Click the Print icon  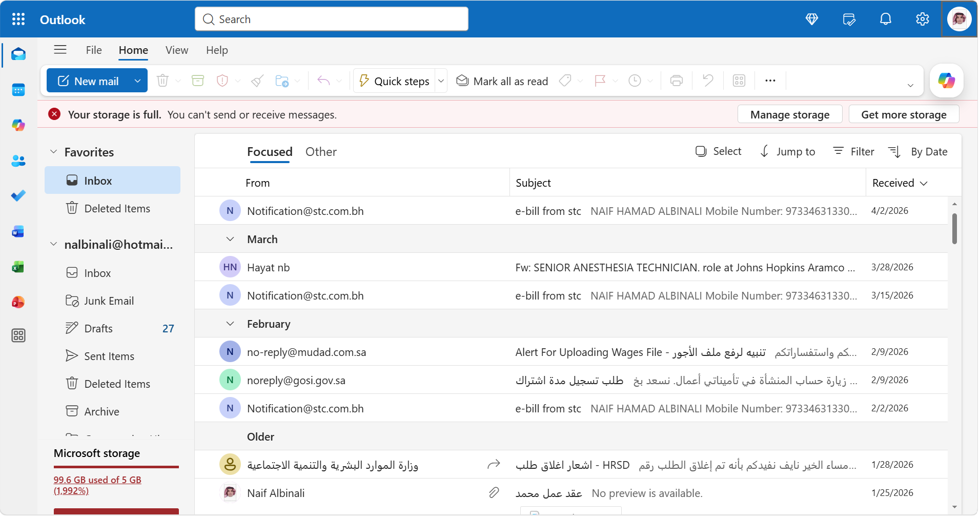[677, 81]
